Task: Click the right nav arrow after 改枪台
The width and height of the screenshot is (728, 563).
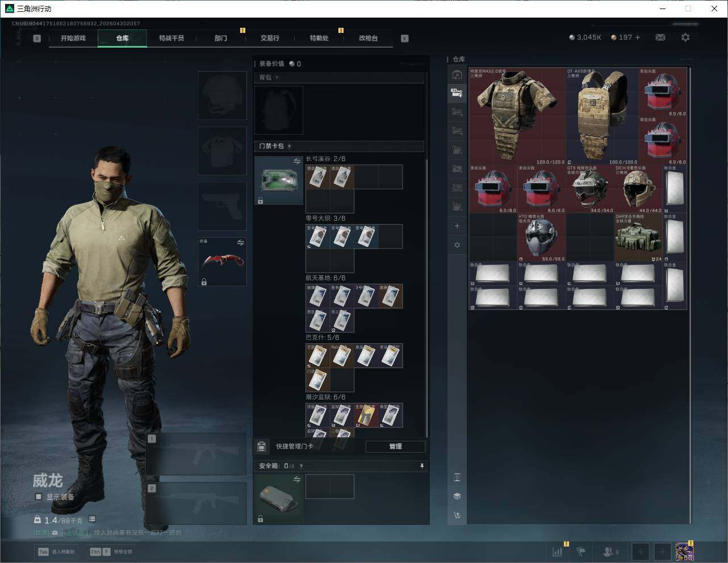Action: 405,39
